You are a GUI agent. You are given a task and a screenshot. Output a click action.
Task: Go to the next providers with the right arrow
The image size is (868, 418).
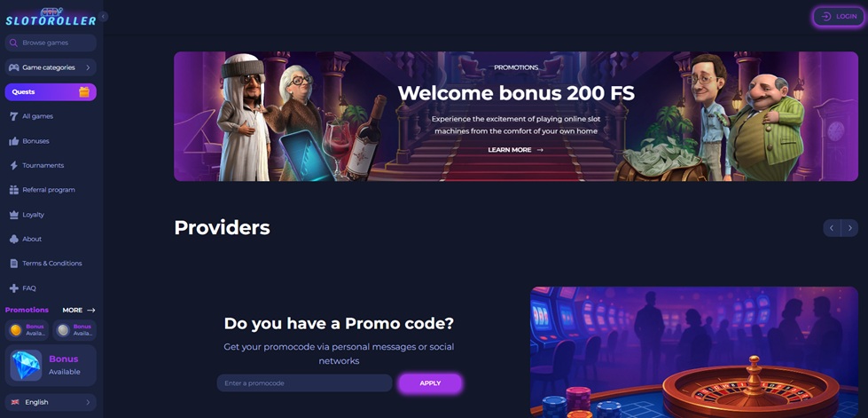point(849,228)
